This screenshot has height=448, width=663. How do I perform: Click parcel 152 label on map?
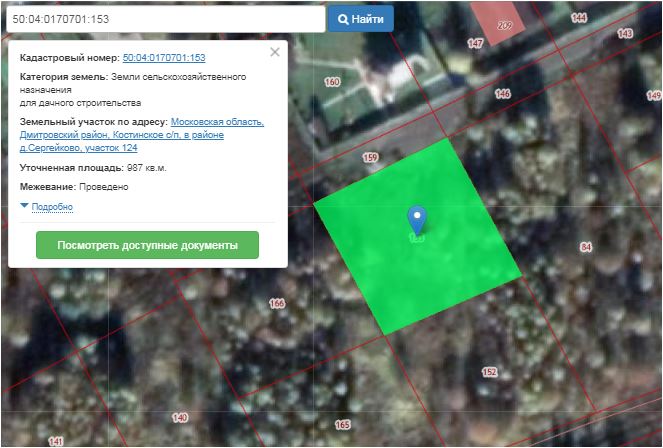489,372
